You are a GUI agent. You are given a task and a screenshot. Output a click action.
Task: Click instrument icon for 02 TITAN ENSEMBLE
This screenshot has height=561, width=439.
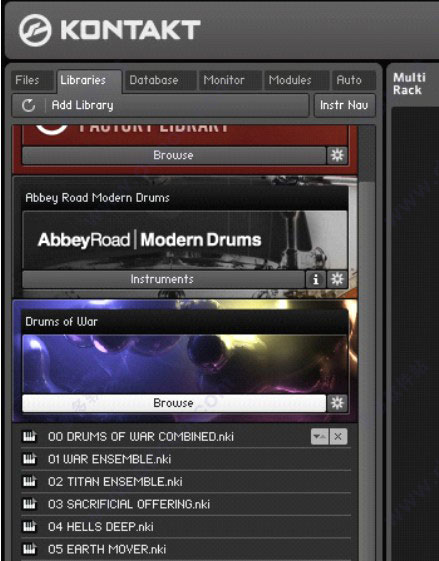tap(29, 482)
